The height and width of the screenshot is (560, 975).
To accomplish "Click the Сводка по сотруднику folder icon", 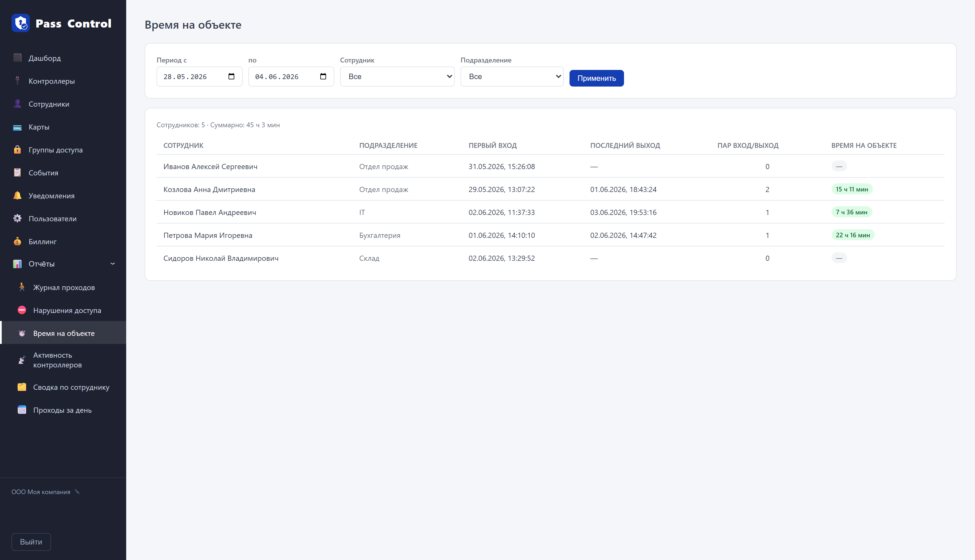I will 22,387.
